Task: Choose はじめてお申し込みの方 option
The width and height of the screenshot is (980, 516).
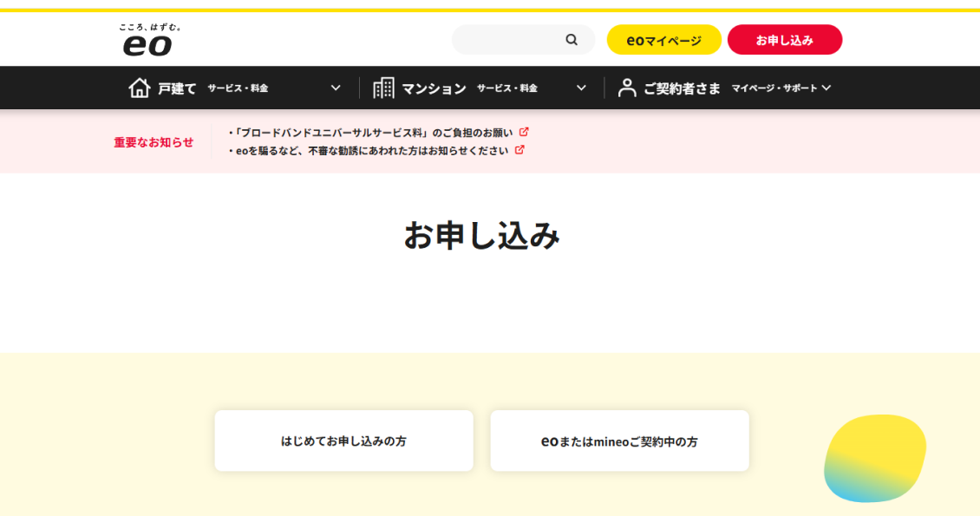Action: pyautogui.click(x=343, y=440)
